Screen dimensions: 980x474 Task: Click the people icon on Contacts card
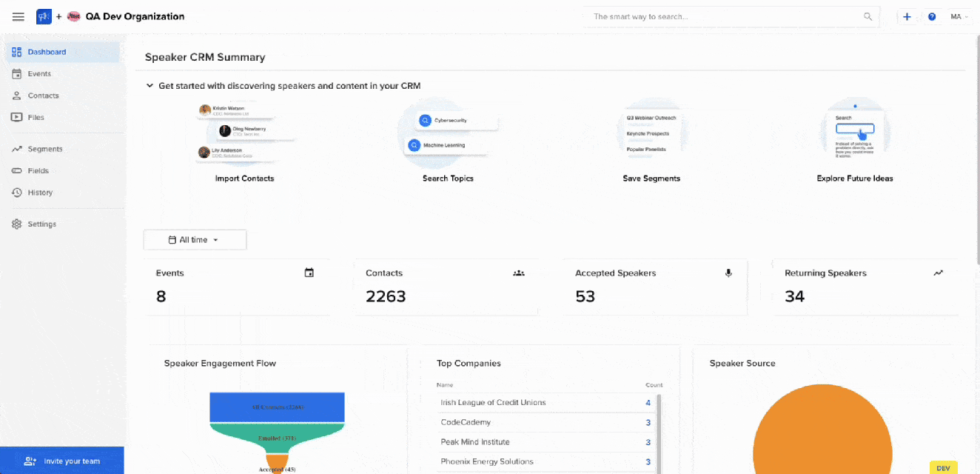(x=519, y=273)
